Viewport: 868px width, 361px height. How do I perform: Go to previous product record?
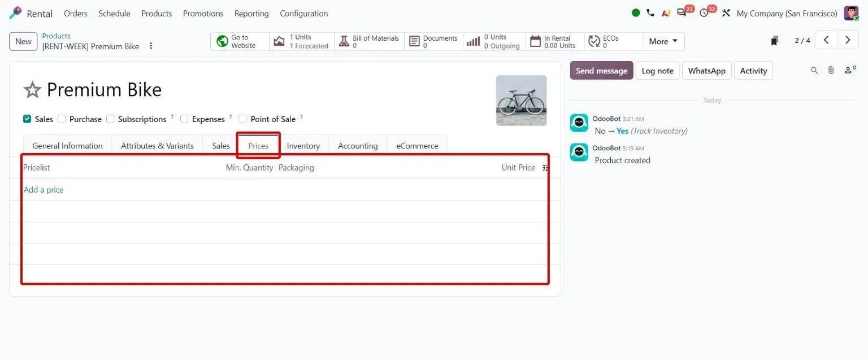(x=826, y=40)
